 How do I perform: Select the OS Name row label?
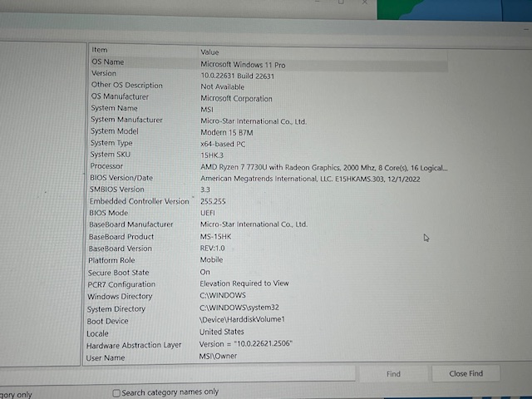(x=107, y=62)
